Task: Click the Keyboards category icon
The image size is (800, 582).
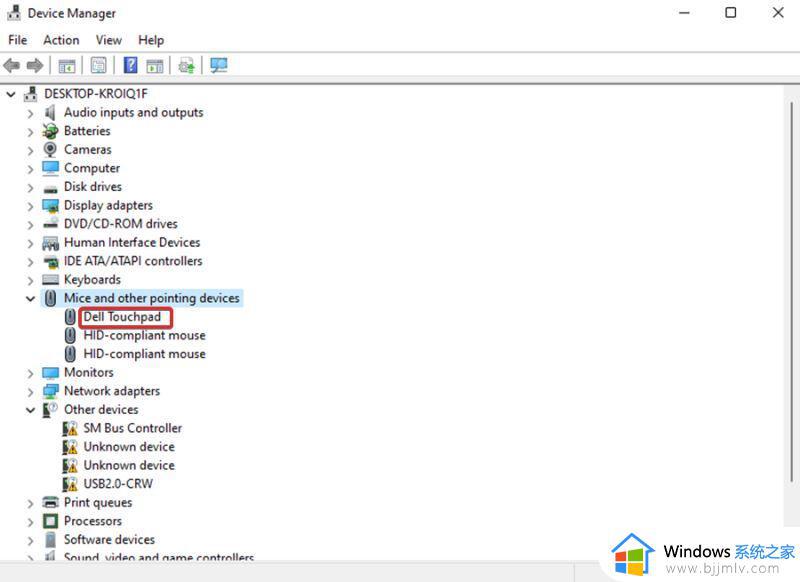Action: [x=51, y=280]
